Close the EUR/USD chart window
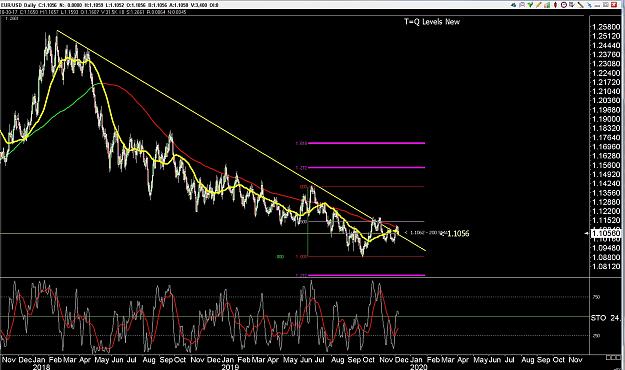 pyautogui.click(x=614, y=5)
